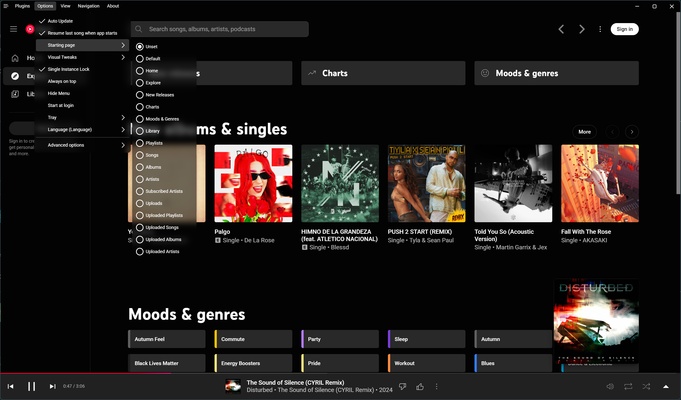The image size is (681, 400).
Task: Expand the Advanced options submenu
Action: (x=83, y=145)
